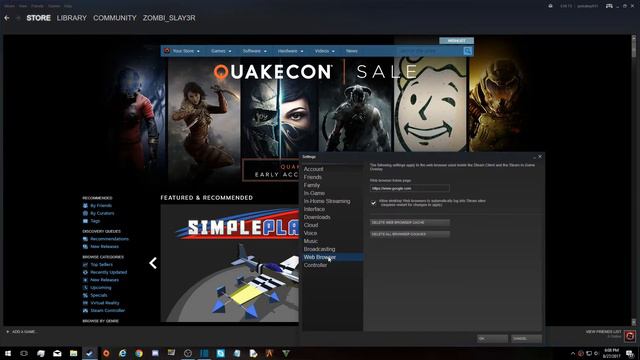Open Google Chrome on the taskbar
Image resolution: width=640 pixels, height=360 pixels.
[x=139, y=353]
